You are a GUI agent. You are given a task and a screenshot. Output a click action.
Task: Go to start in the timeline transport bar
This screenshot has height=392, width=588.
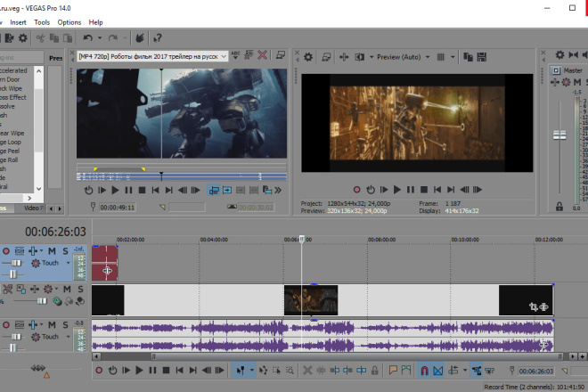coord(180,371)
